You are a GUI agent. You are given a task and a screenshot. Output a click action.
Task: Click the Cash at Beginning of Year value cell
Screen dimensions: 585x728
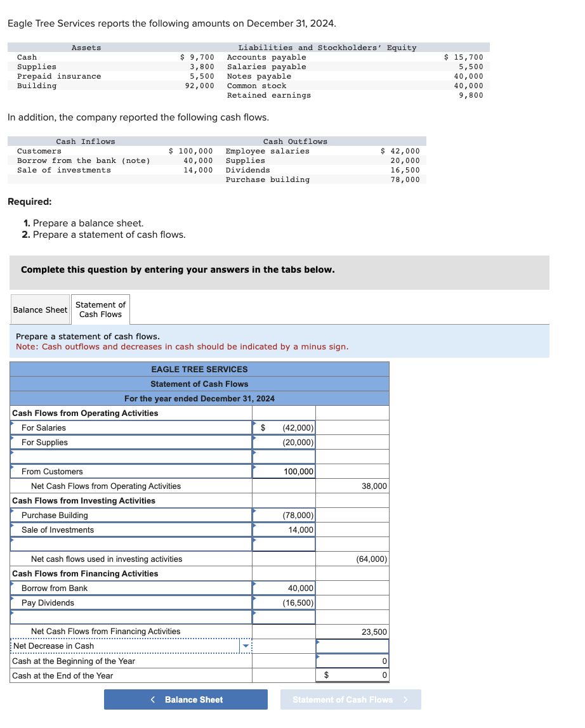(352, 660)
